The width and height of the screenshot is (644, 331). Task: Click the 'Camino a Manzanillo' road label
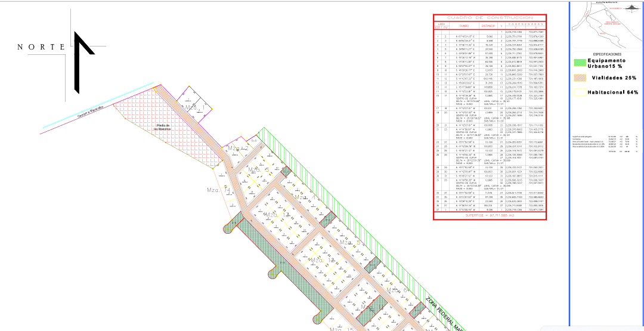click(89, 113)
